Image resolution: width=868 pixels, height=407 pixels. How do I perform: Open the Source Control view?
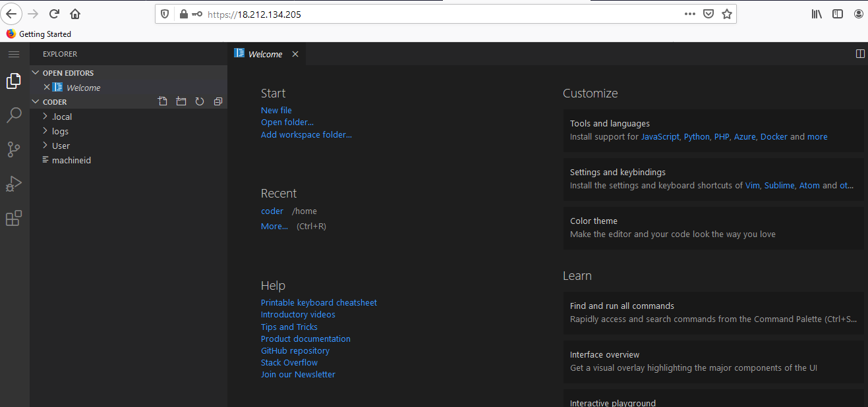pyautogui.click(x=14, y=149)
